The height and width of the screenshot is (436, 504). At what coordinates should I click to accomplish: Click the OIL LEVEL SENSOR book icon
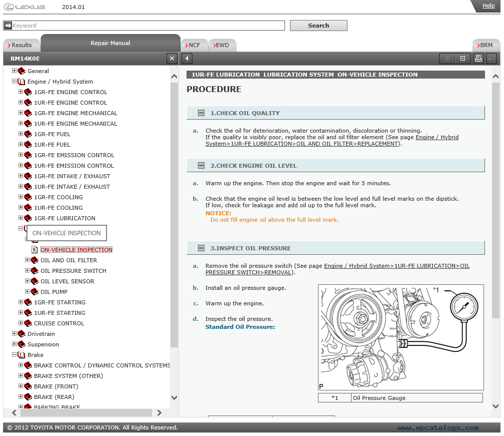pos(34,281)
